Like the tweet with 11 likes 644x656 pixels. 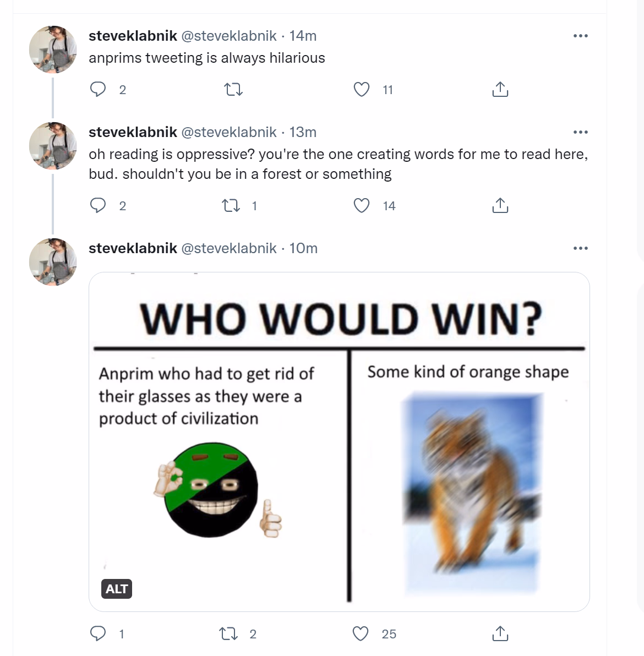[362, 90]
